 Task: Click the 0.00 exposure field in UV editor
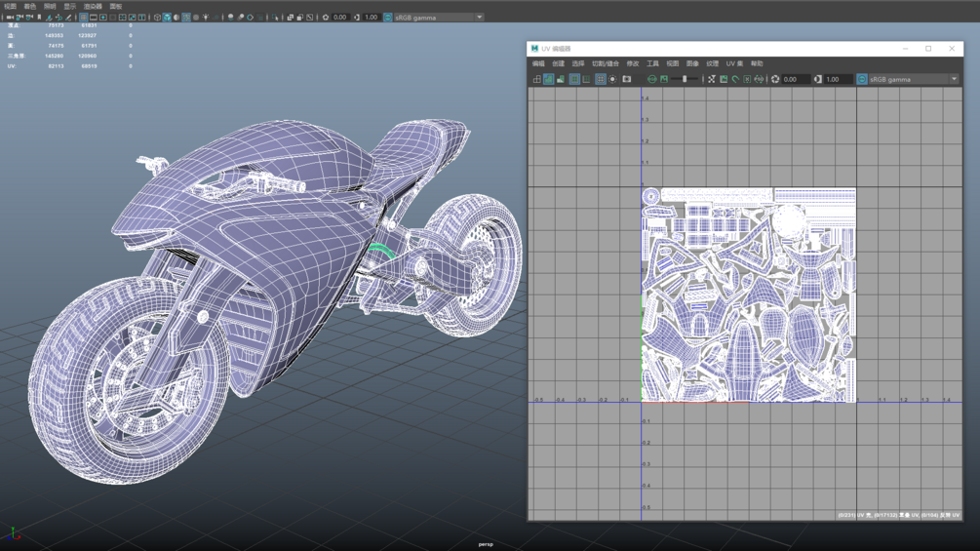click(794, 79)
